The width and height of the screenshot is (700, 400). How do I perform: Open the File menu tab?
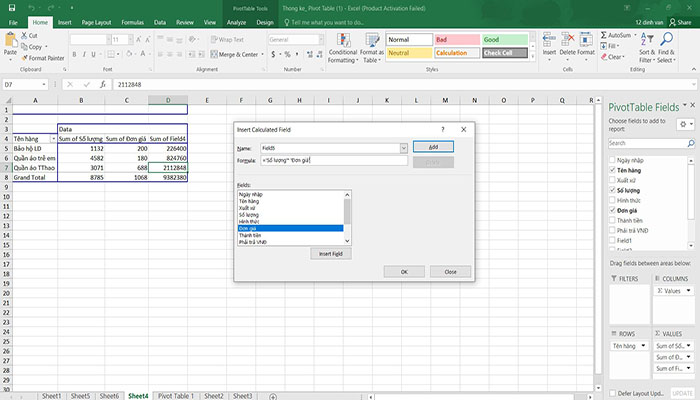point(13,22)
